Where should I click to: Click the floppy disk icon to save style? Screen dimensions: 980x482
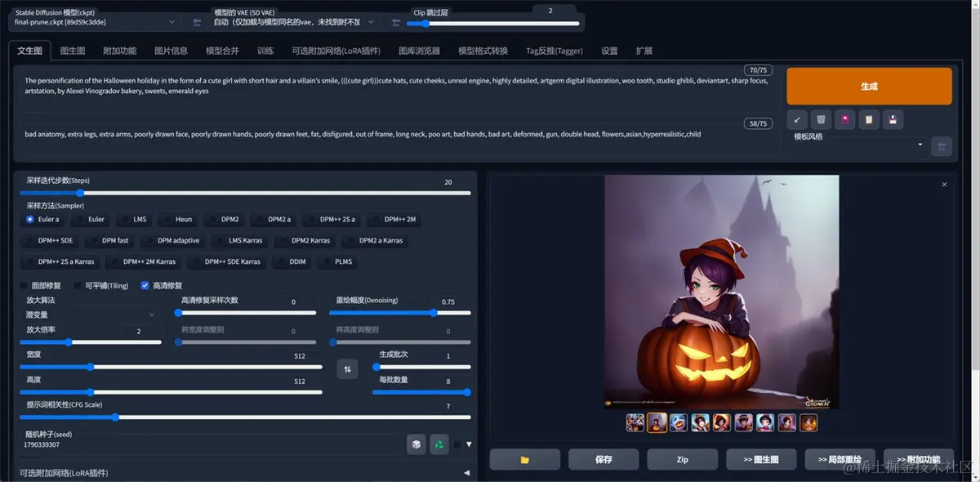(x=893, y=120)
